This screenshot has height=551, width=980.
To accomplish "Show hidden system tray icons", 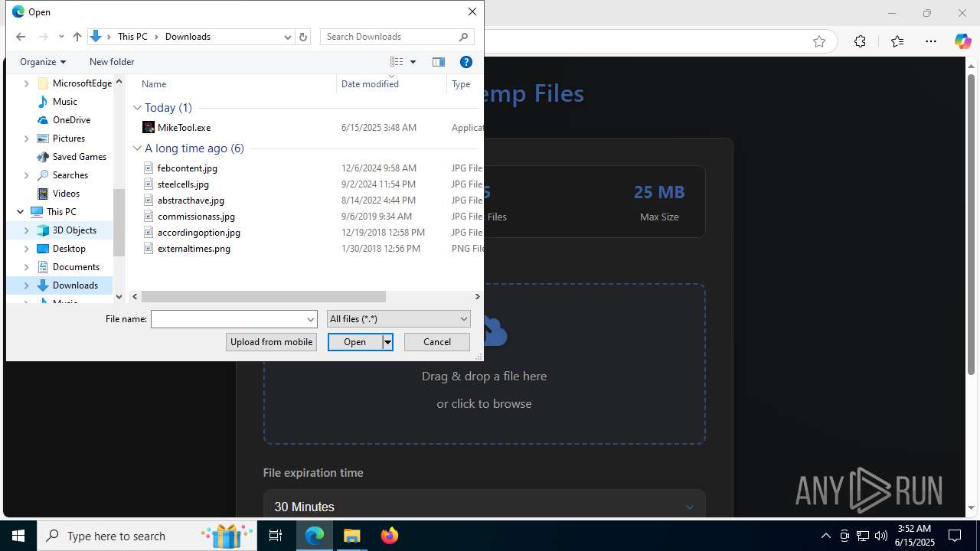I will tap(825, 536).
